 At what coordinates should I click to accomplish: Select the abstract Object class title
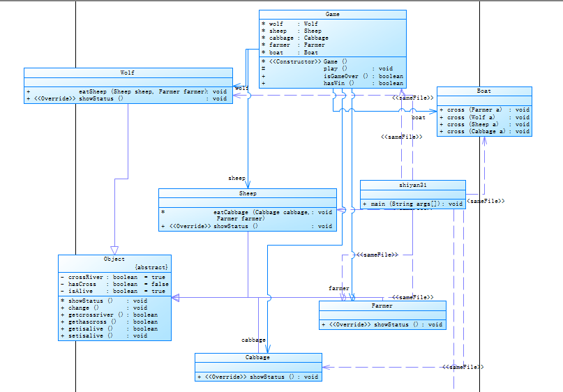coord(114,259)
